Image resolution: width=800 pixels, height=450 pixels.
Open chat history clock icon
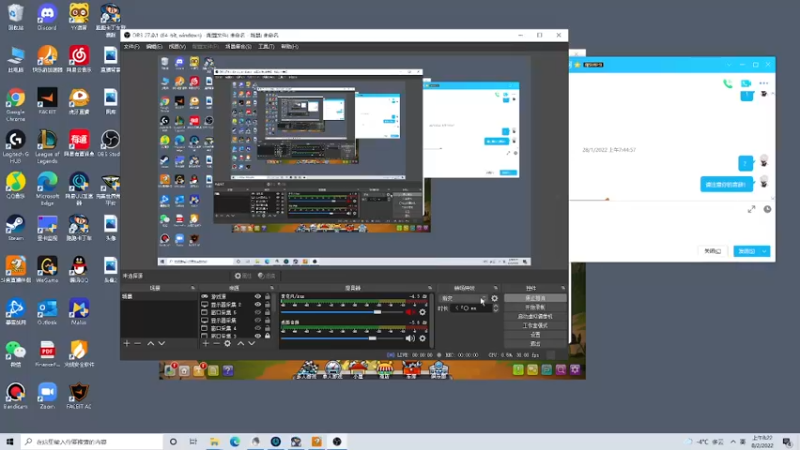tap(767, 209)
